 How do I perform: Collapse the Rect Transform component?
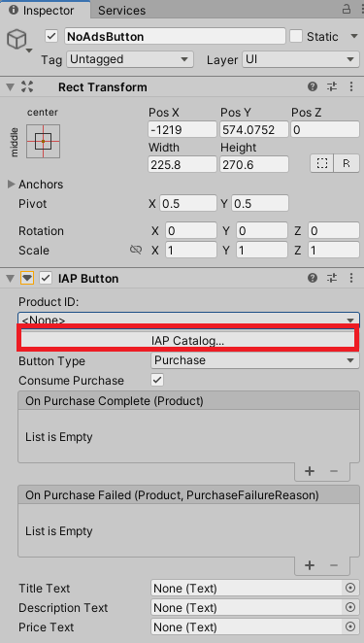point(11,87)
